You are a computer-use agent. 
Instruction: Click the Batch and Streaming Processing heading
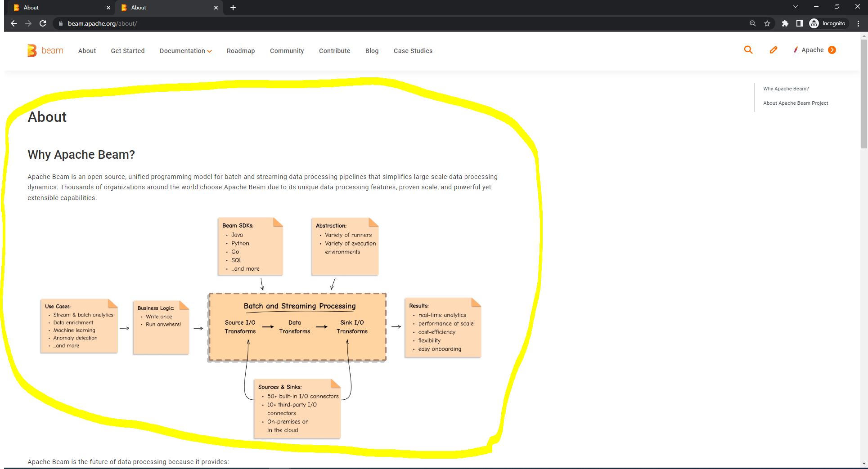click(x=300, y=306)
